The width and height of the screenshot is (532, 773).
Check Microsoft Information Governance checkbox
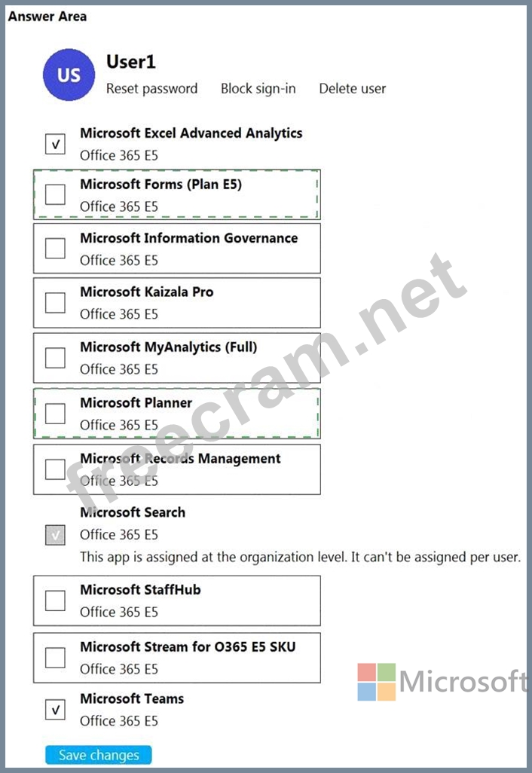click(x=55, y=248)
